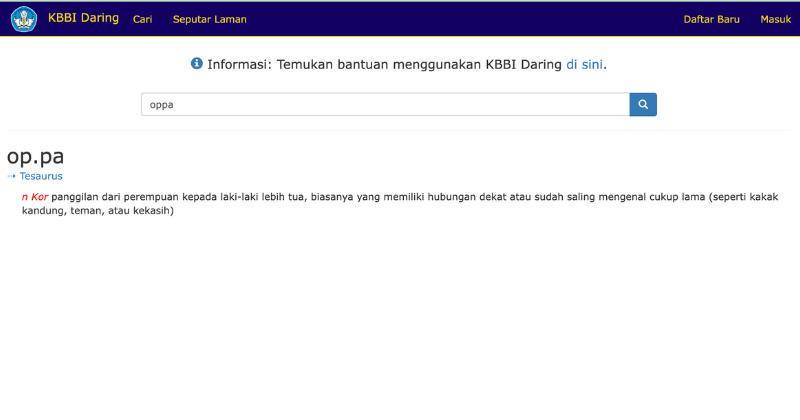Open the KBBI Daring home link

[x=83, y=18]
